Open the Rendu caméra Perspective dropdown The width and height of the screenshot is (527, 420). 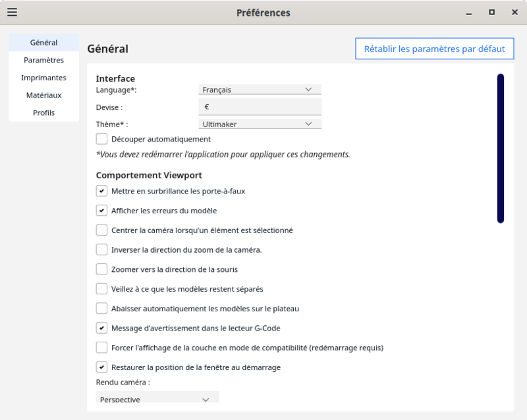coord(157,397)
